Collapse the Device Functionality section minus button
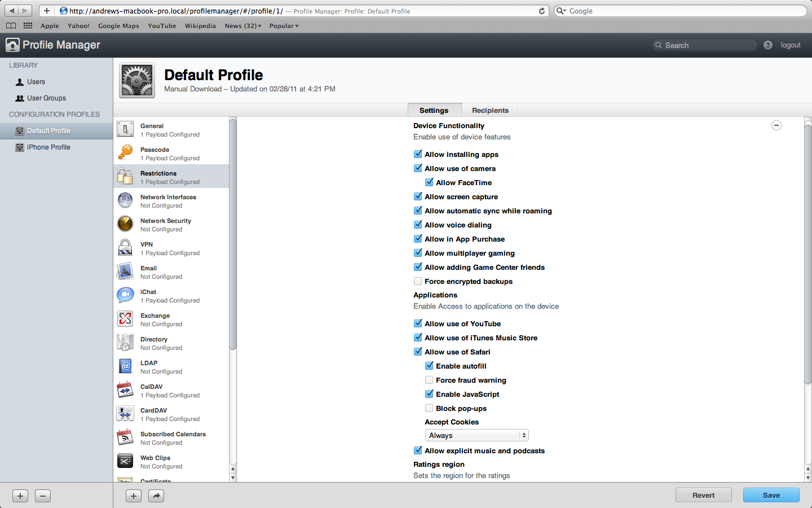The width and height of the screenshot is (812, 508). click(x=776, y=125)
